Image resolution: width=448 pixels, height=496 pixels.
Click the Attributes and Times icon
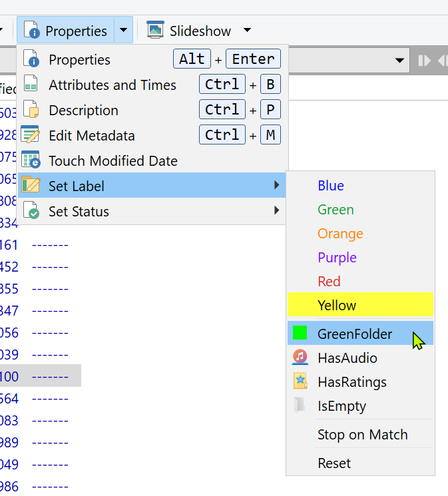click(31, 83)
